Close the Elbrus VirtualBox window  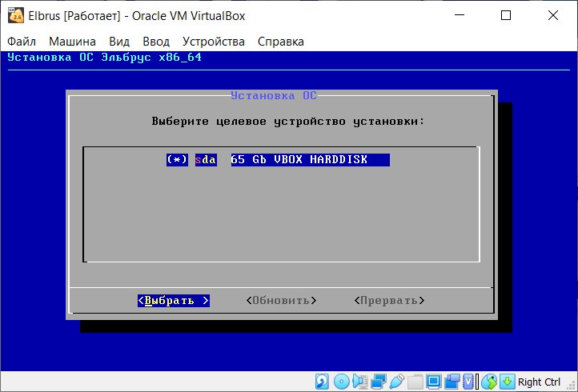(553, 15)
